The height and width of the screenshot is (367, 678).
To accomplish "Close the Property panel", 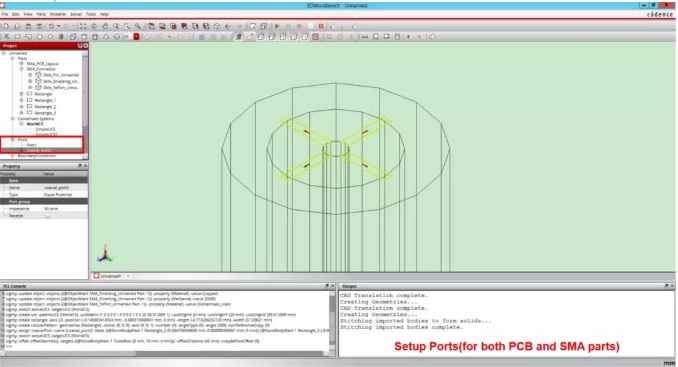I will (x=85, y=166).
